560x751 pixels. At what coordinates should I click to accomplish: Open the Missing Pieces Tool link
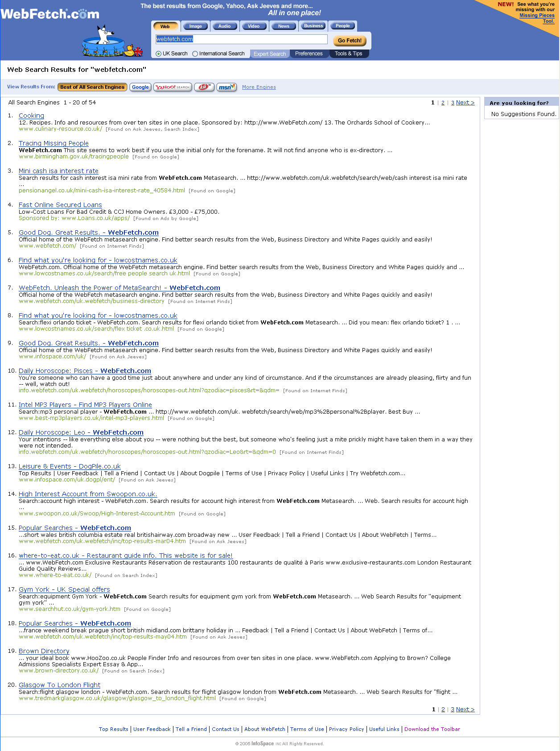click(537, 18)
